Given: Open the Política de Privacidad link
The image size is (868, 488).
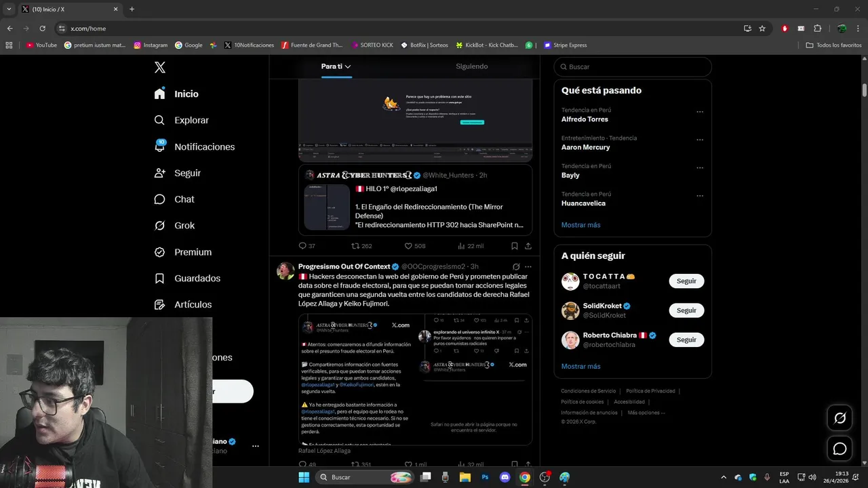Looking at the screenshot, I should coord(650,391).
